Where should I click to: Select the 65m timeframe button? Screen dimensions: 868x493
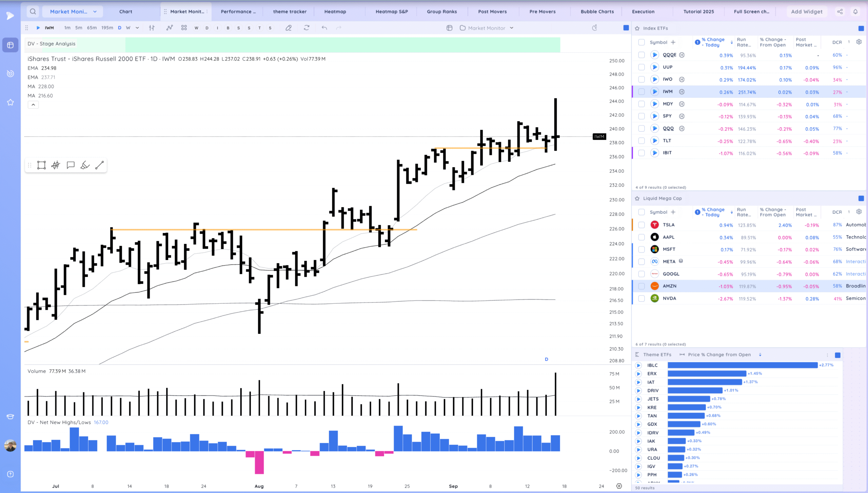[92, 28]
